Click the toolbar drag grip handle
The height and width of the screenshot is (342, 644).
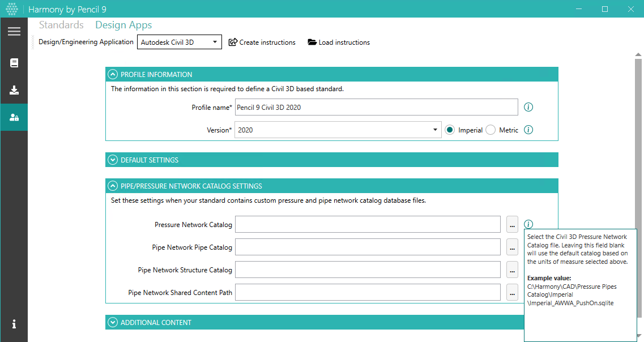pos(33,42)
